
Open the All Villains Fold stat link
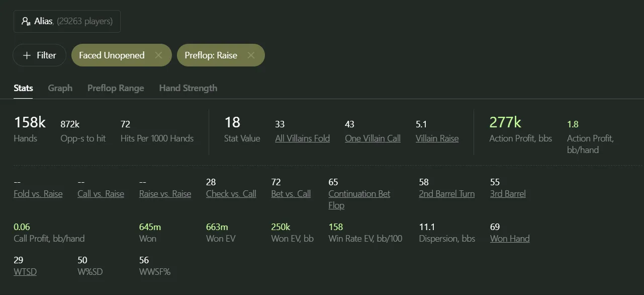302,138
